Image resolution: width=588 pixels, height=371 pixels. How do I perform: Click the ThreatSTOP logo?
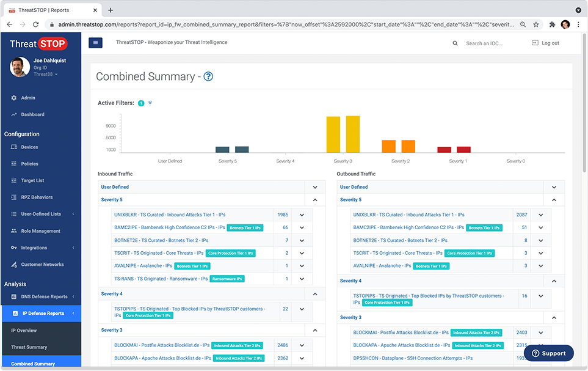coord(38,44)
